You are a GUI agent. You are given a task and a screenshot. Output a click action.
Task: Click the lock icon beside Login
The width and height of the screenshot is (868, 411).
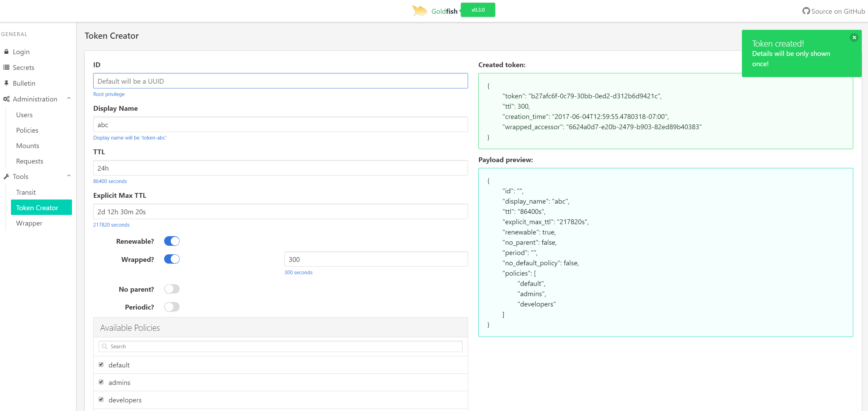[6, 51]
